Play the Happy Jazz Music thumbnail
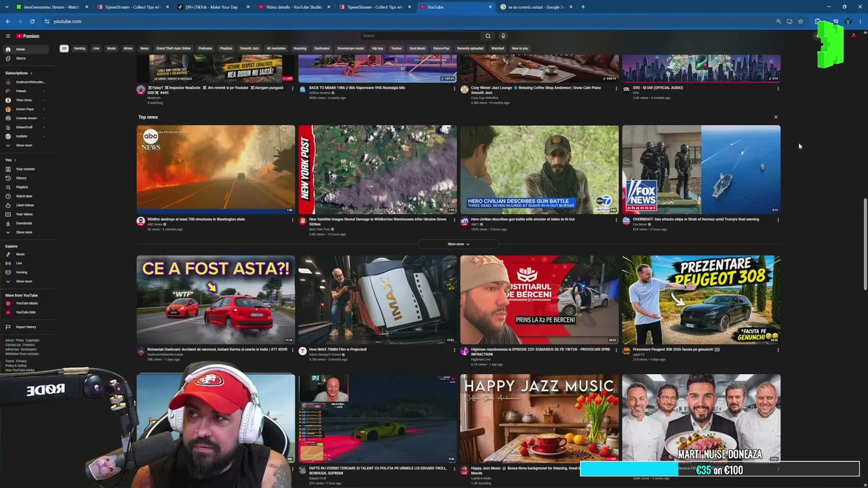Image resolution: width=868 pixels, height=488 pixels. 539,418
